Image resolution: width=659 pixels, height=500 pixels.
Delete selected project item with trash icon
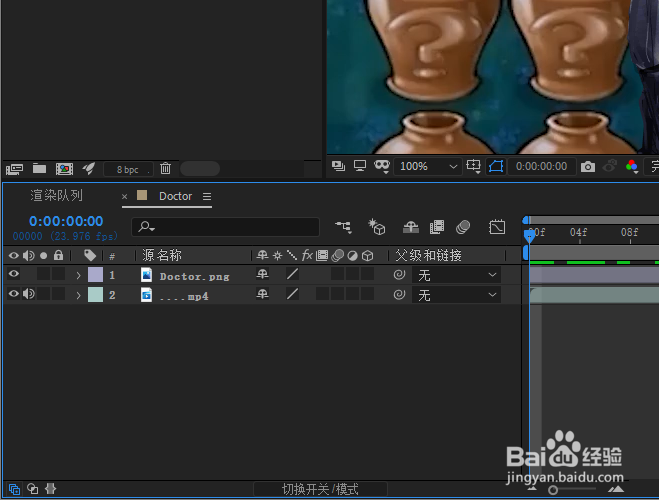[x=166, y=168]
